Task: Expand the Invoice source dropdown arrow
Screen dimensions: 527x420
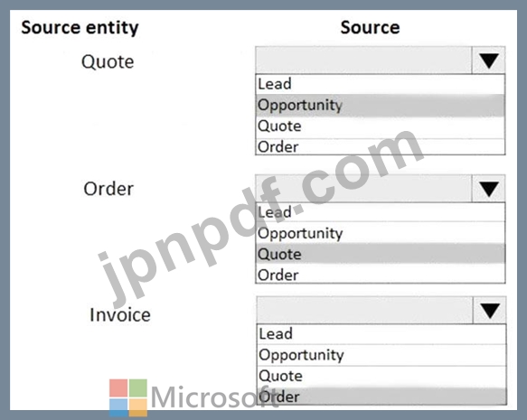Action: click(x=490, y=310)
